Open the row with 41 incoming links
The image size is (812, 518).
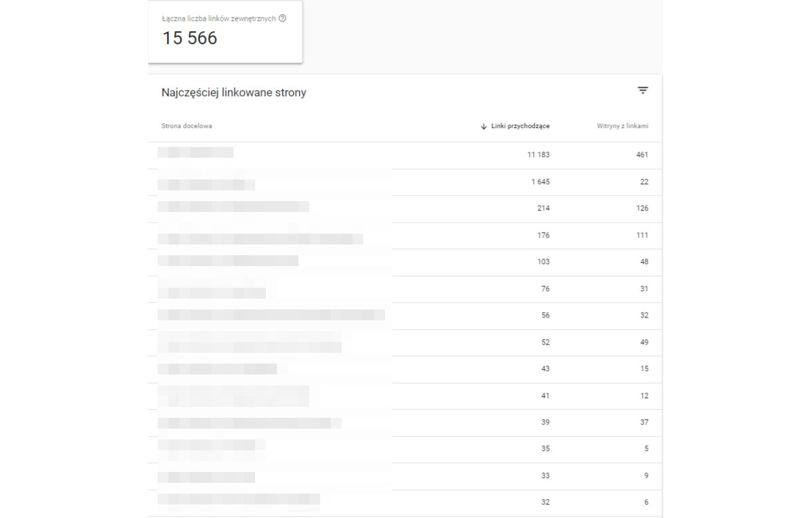[405, 396]
